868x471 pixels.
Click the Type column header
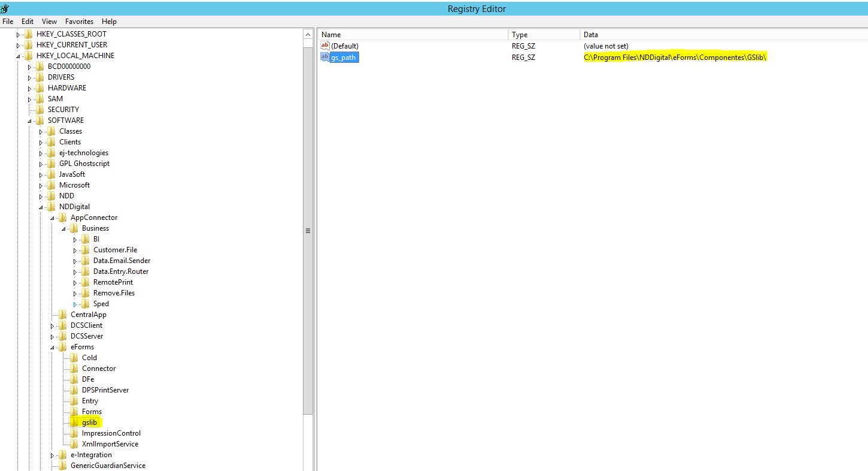[520, 35]
